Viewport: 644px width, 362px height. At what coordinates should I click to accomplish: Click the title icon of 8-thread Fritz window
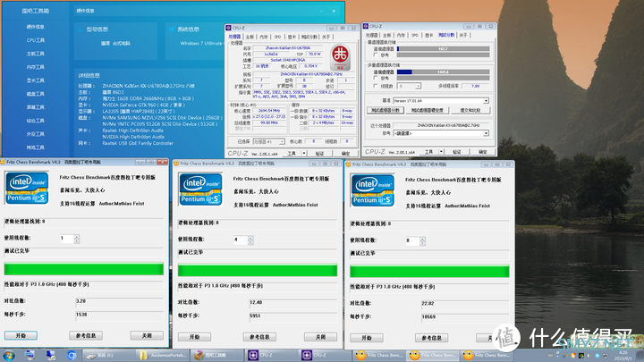(x=348, y=164)
